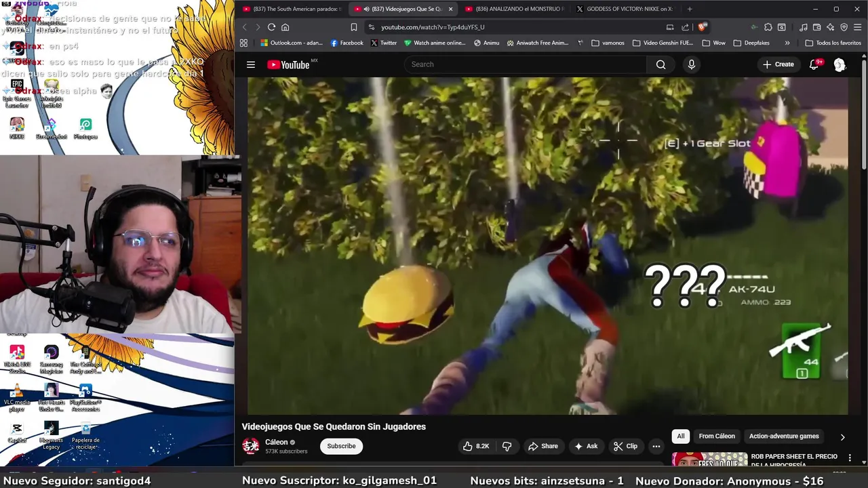868x488 pixels.
Task: Open a new browser tab
Action: point(690,9)
